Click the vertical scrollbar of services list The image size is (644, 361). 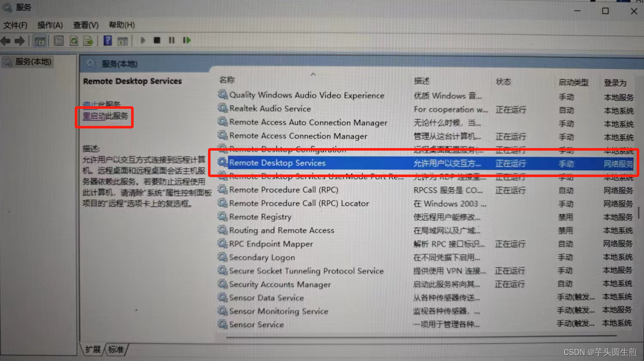coord(639,213)
